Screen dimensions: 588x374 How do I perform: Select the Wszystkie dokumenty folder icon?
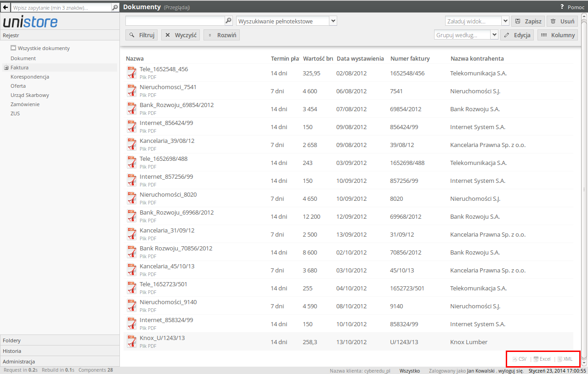[13, 48]
